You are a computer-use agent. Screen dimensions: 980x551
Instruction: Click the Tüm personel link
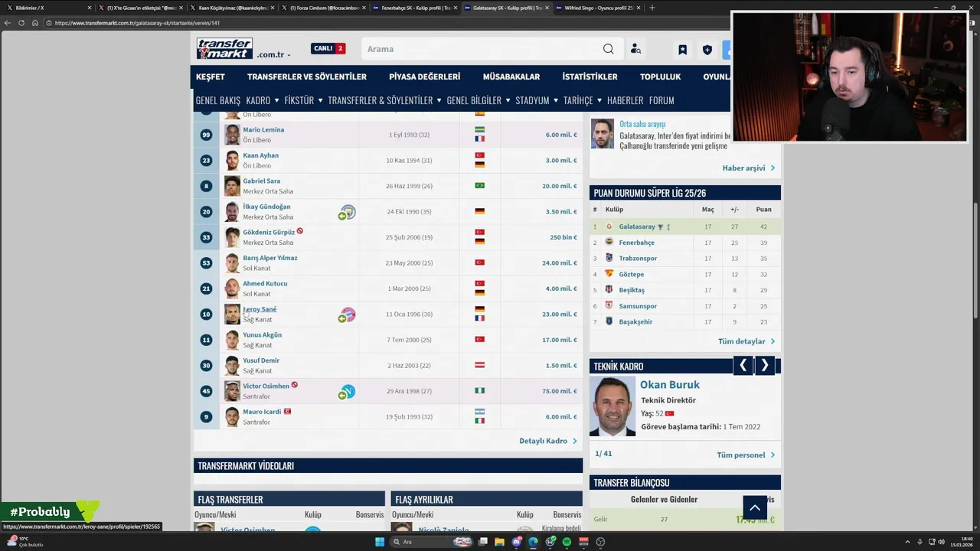pyautogui.click(x=746, y=455)
